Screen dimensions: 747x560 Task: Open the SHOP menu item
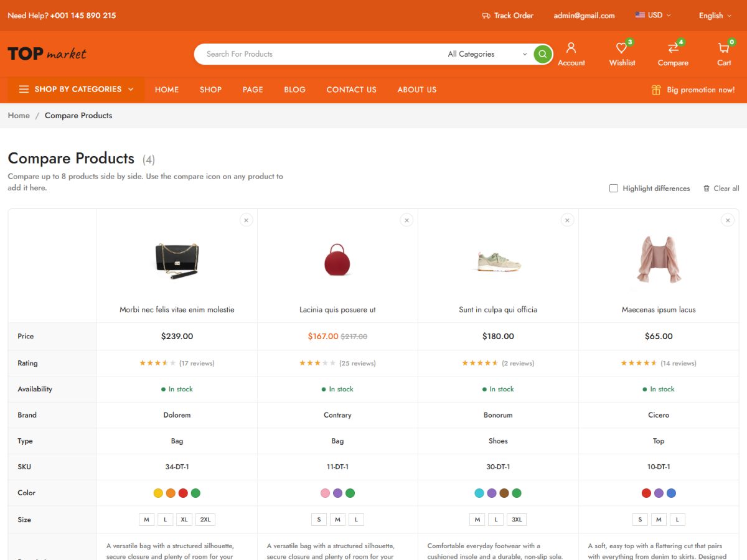point(210,90)
